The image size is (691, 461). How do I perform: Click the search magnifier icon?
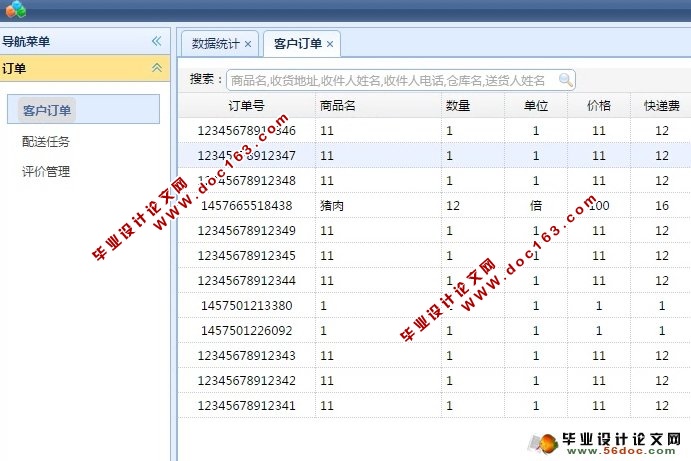565,80
